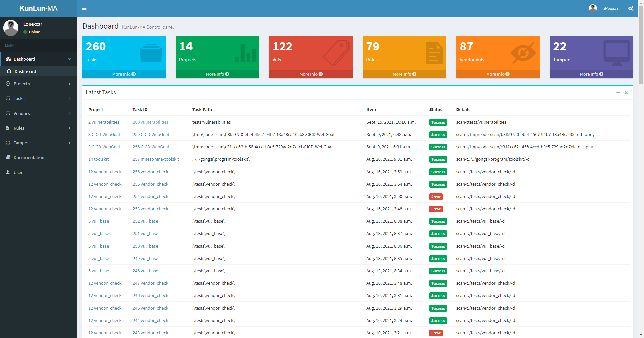Open the User sidebar item
This screenshot has width=644, height=338.
(18, 172)
